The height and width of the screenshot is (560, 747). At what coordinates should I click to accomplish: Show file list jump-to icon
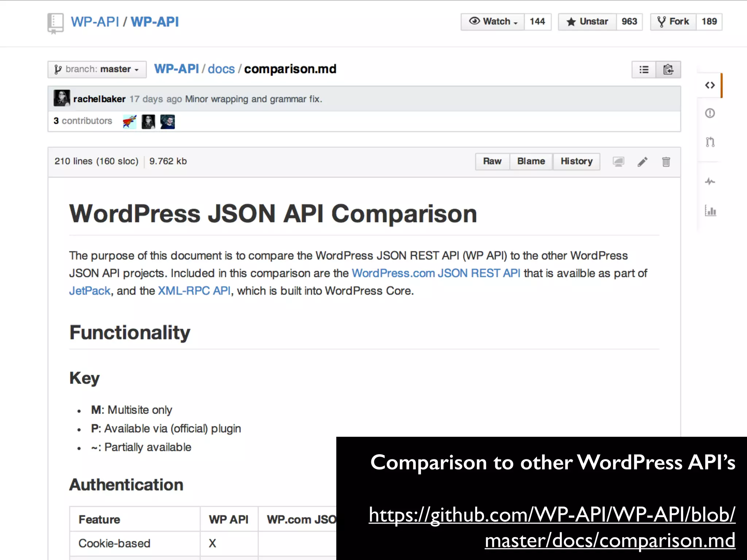coord(644,70)
